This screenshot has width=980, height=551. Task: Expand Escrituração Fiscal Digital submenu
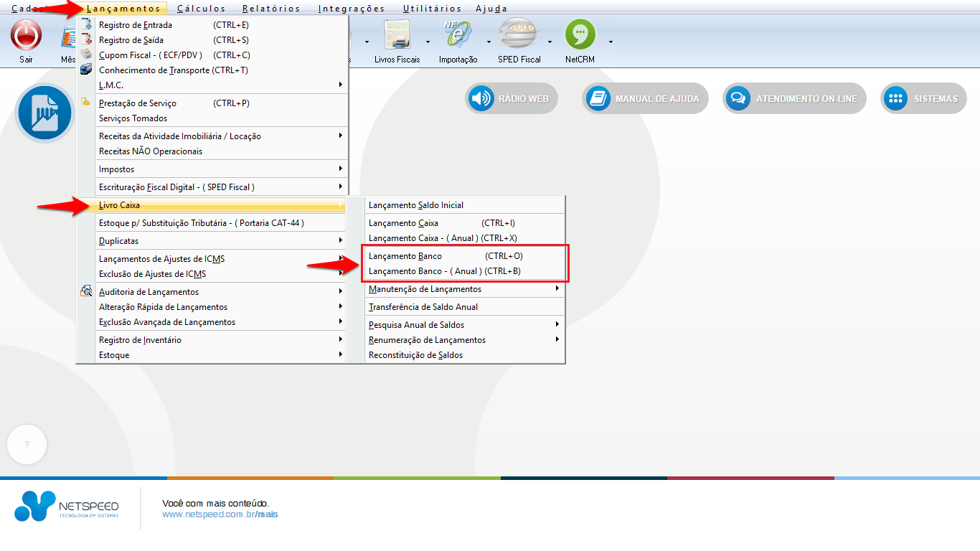[x=341, y=187]
